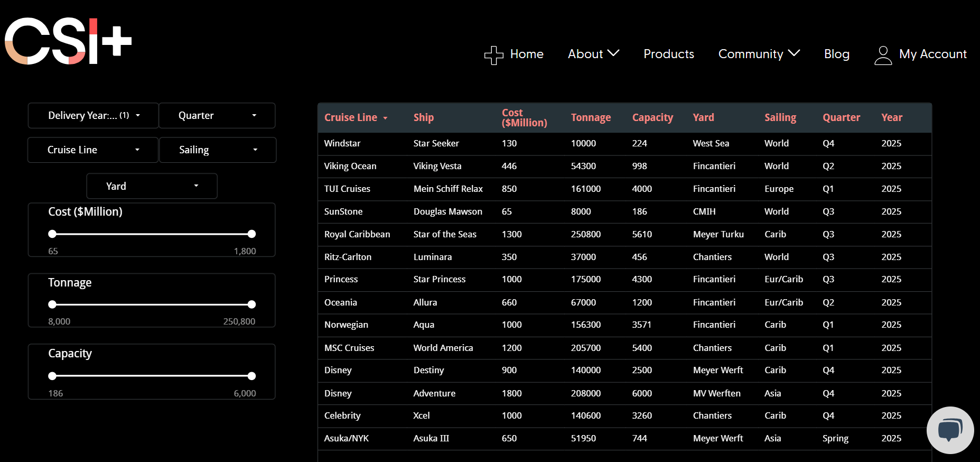The image size is (980, 462).
Task: Sort table by Capacity column header
Action: pyautogui.click(x=652, y=118)
